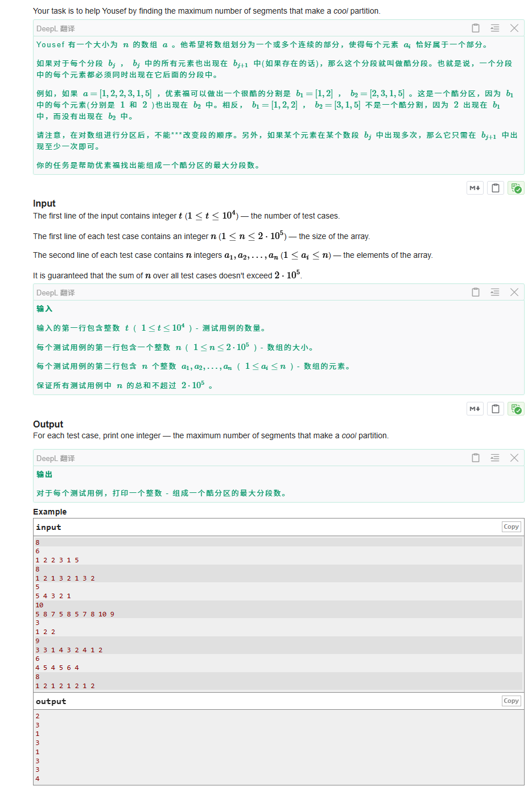Click the line 'The first line of the input contains integer t'
The width and height of the screenshot is (532, 794).
[x=186, y=216]
